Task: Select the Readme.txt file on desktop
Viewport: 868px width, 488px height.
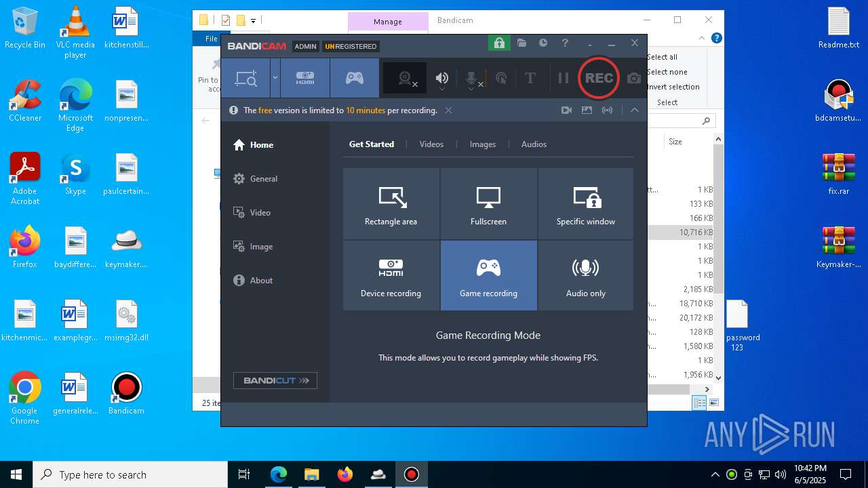Action: [839, 28]
